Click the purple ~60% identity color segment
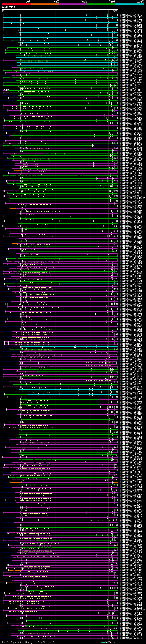Screen dimensions: 146x644 73,4
